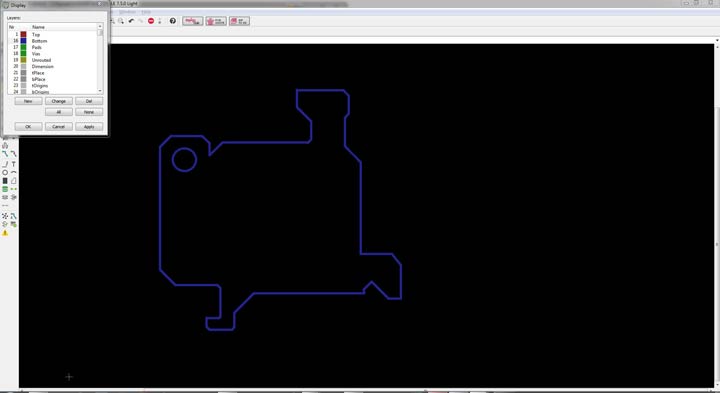Select layer 21 tPlace row
The height and width of the screenshot is (393, 720).
[52, 73]
